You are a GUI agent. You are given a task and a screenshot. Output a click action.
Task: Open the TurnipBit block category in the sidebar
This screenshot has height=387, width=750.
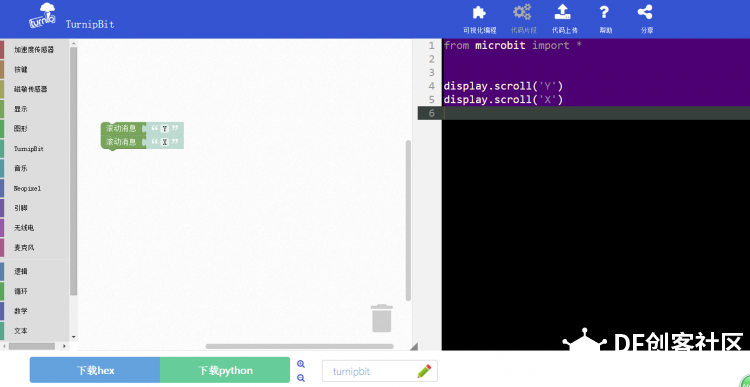[34, 149]
